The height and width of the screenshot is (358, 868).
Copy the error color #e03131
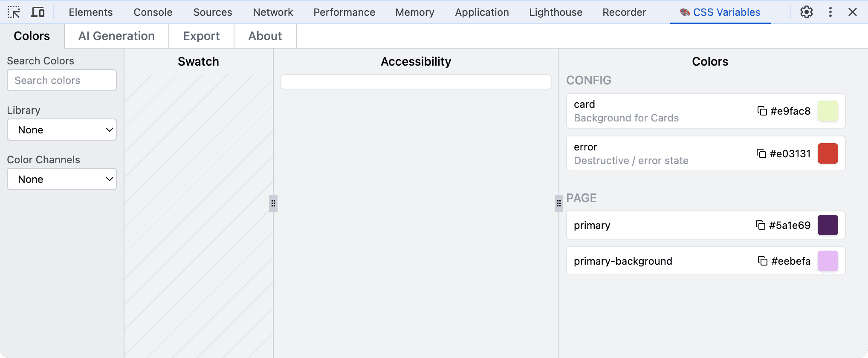[x=761, y=153]
